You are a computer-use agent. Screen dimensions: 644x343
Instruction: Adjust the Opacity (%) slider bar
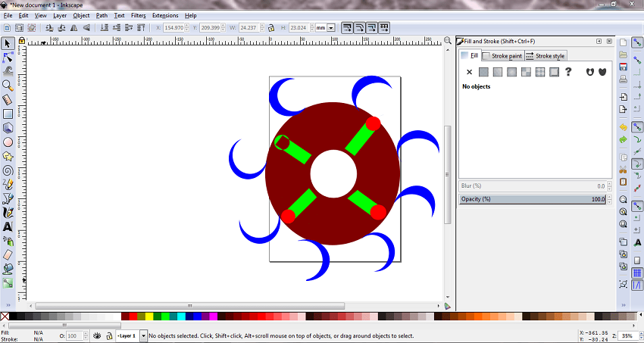pyautogui.click(x=533, y=199)
